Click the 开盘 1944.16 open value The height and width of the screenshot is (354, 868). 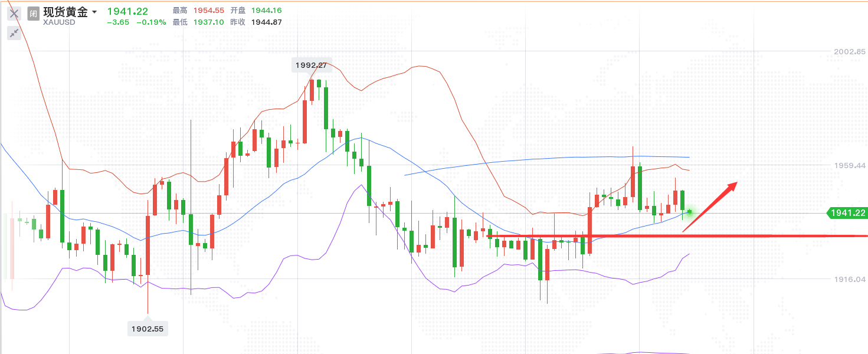266,11
